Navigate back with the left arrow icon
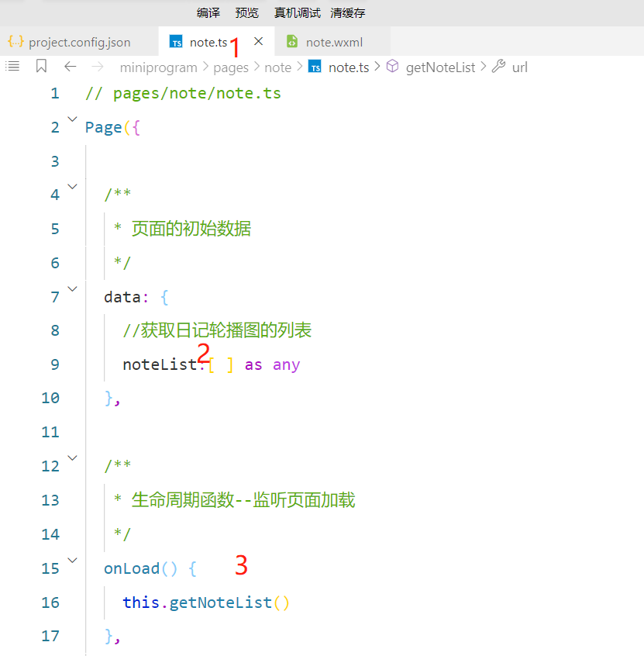Viewport: 644px width, 656px height. click(71, 66)
